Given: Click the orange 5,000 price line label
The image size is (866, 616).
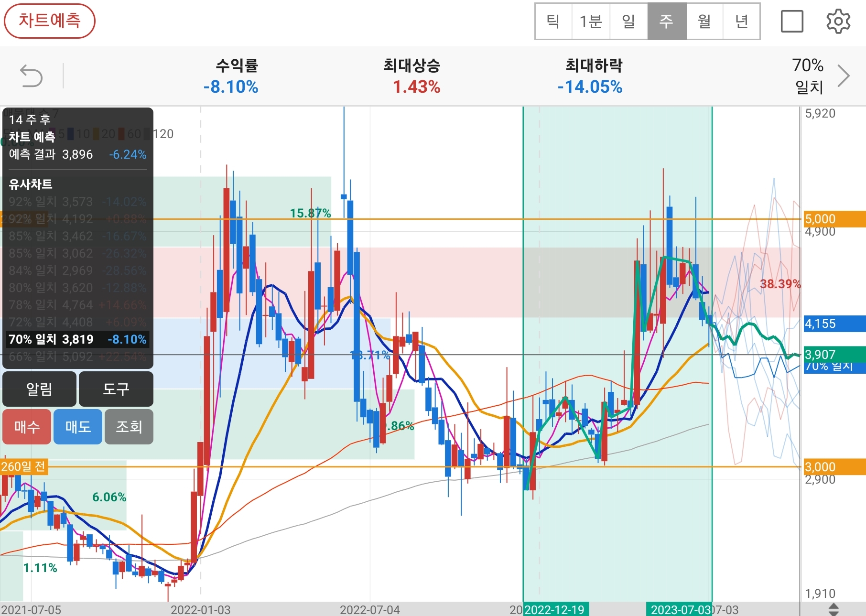Looking at the screenshot, I should pyautogui.click(x=834, y=219).
